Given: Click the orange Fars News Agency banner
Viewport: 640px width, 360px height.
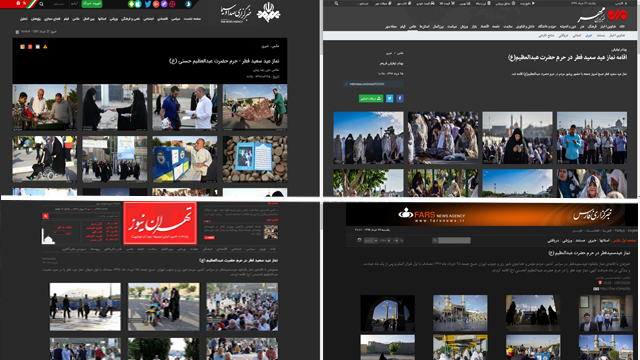Looking at the screenshot, I should click(485, 215).
